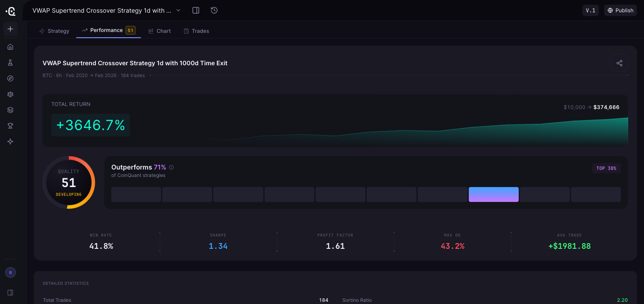Open the strategy title dropdown chevron
The image size is (644, 304).
pos(178,11)
